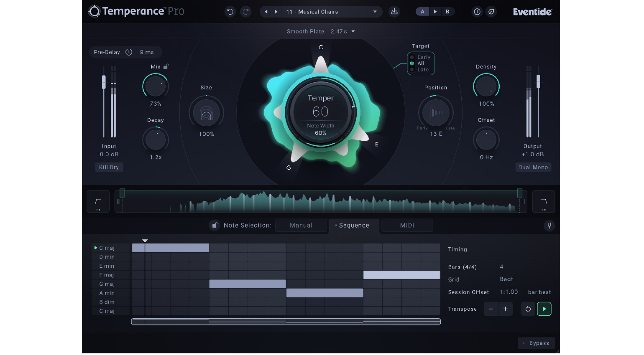Select the Late target option
The width and height of the screenshot is (644, 355).
[423, 70]
